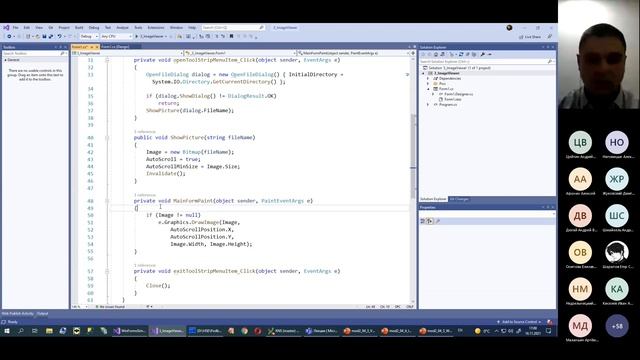The width and height of the screenshot is (640, 360).
Task: Collapse the Form1.cs tree node
Action: pos(428,89)
